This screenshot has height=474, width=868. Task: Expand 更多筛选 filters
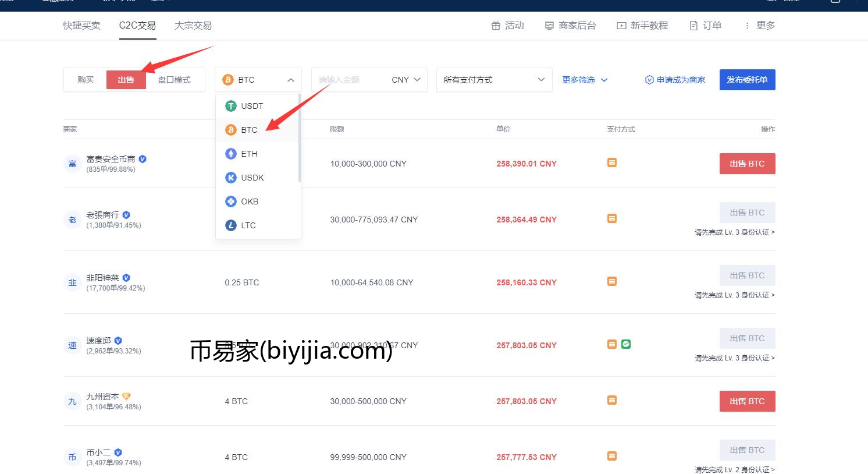(x=585, y=80)
